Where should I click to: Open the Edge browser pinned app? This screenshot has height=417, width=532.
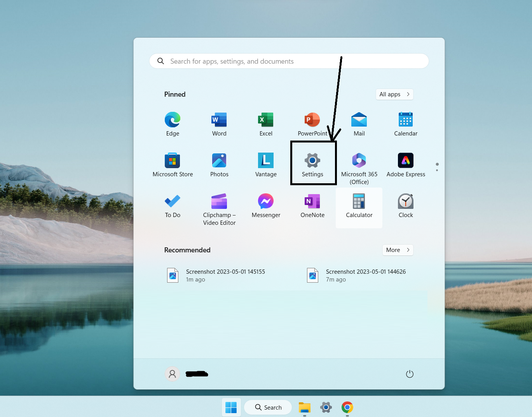173,124
